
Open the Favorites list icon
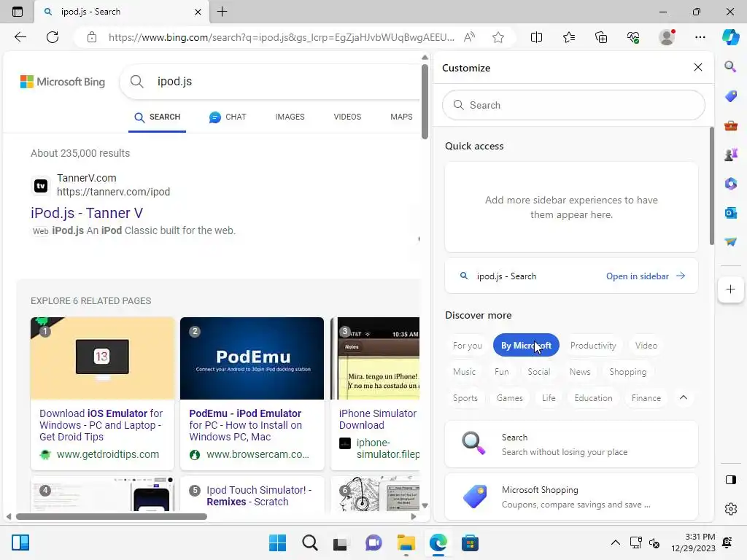tap(569, 37)
